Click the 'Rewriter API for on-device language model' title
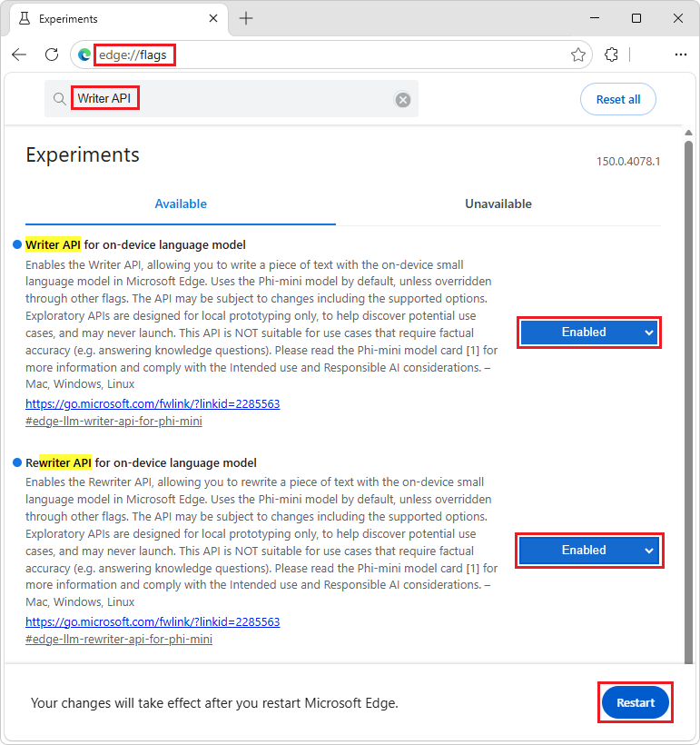This screenshot has height=745, width=700. (x=141, y=462)
